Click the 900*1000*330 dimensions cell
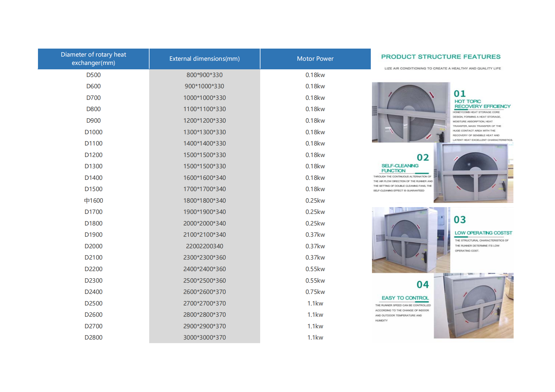Image resolution: width=555 pixels, height=392 pixels. click(204, 86)
